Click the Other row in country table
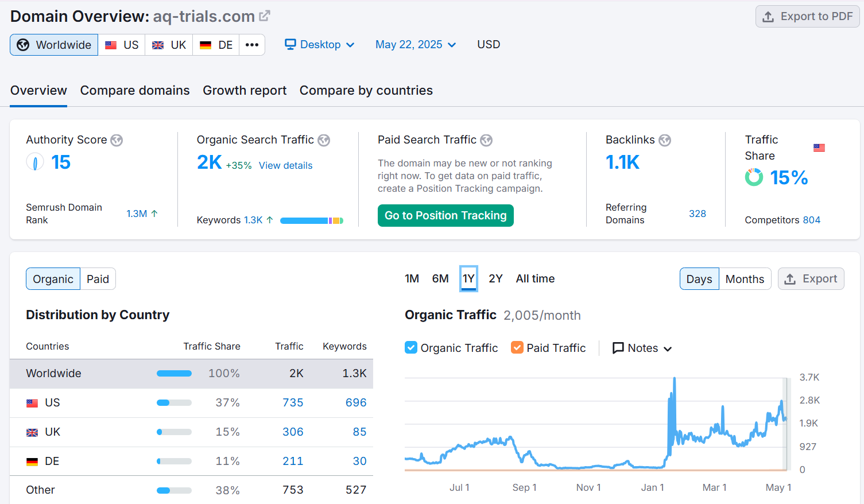This screenshot has width=864, height=504. pyautogui.click(x=191, y=490)
